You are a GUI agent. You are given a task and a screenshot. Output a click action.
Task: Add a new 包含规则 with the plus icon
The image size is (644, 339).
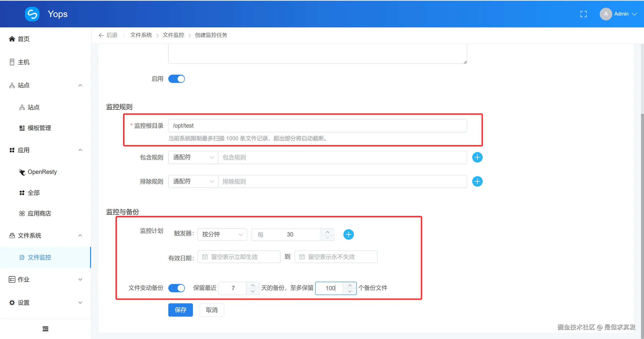click(x=477, y=157)
